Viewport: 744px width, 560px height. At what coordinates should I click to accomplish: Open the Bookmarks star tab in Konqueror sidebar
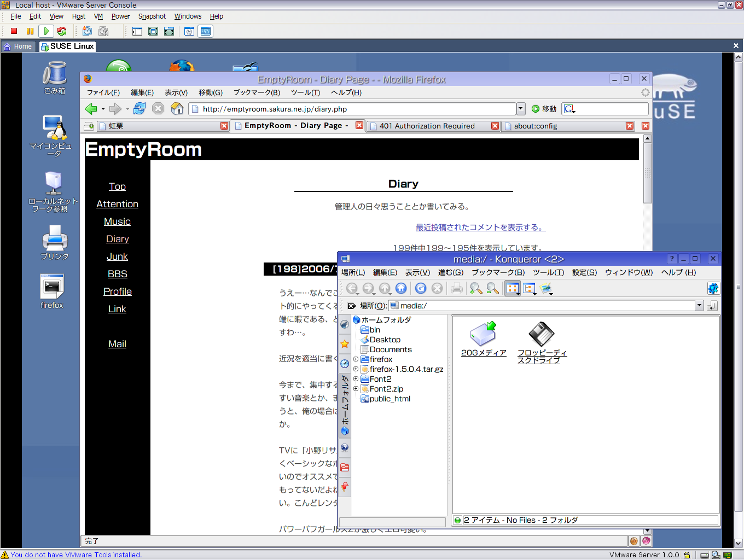point(345,344)
